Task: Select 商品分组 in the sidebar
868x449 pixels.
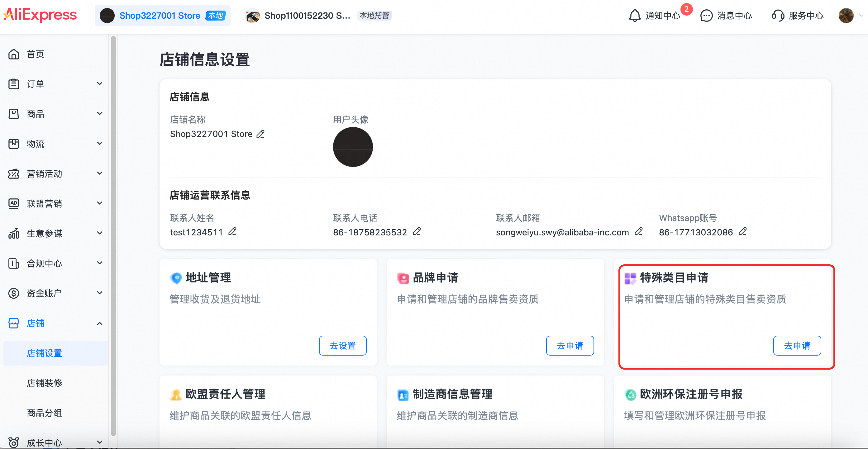Action: [45, 413]
